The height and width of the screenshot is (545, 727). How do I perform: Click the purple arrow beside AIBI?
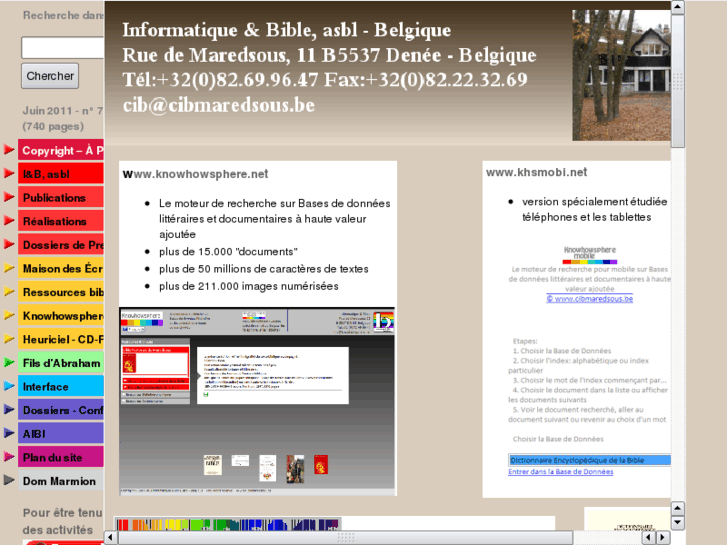click(9, 433)
